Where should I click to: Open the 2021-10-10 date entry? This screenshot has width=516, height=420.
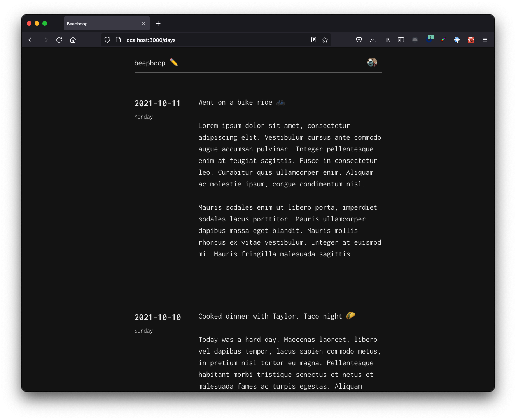[x=157, y=317]
